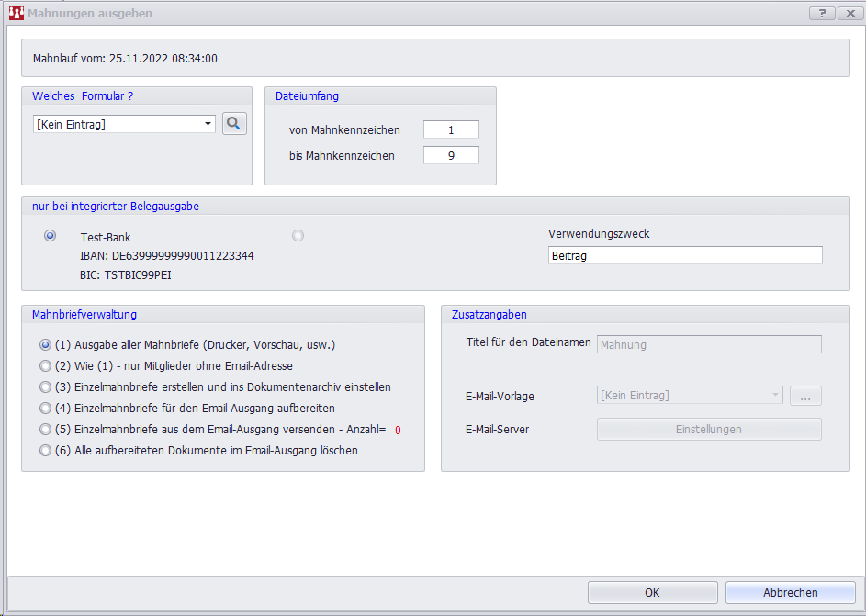Close the Mahnungen ausgeben dialog

(x=848, y=13)
